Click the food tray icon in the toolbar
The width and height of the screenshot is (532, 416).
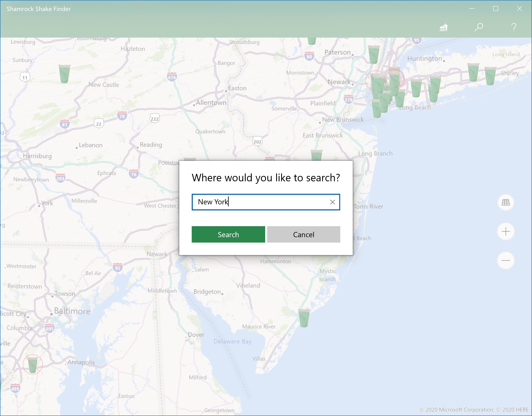click(443, 27)
